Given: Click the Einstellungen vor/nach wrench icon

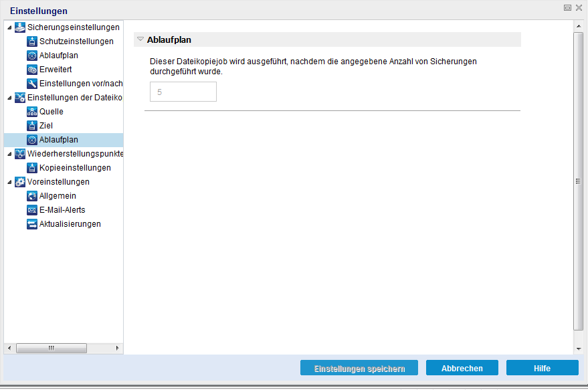Looking at the screenshot, I should point(32,84).
